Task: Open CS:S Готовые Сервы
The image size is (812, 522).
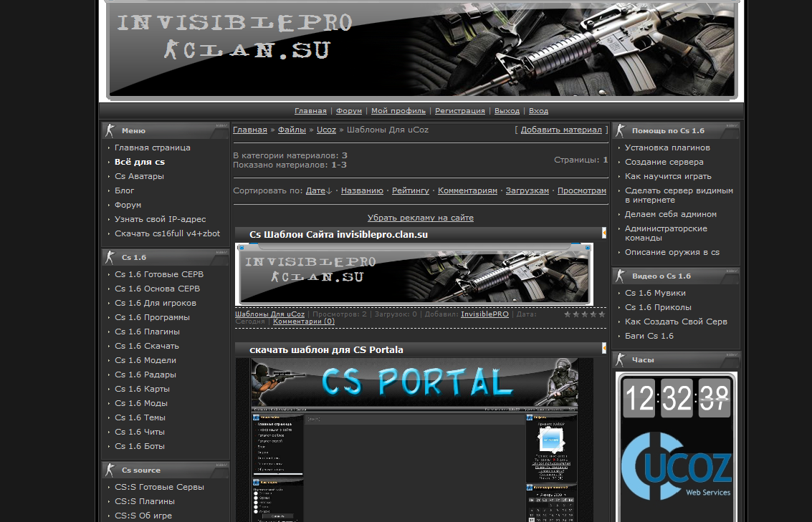Action: pos(159,488)
